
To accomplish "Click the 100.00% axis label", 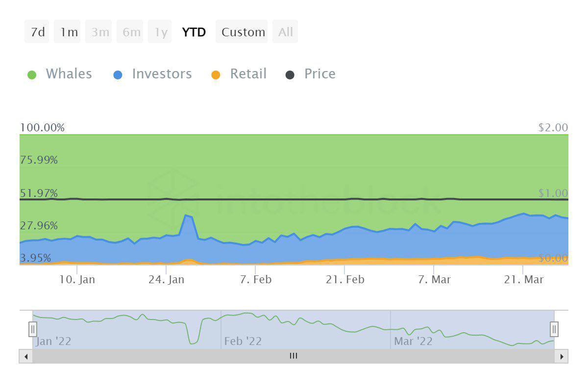I will click(x=42, y=128).
